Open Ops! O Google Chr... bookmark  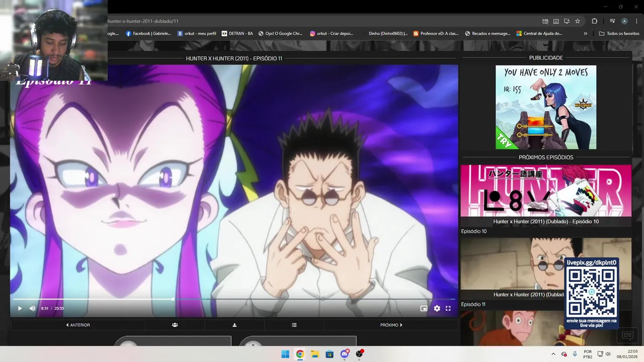[280, 34]
